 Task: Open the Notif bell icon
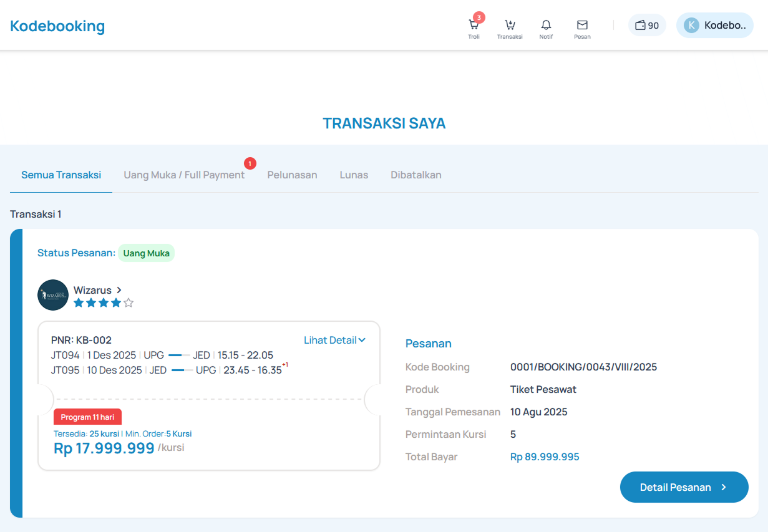click(546, 26)
